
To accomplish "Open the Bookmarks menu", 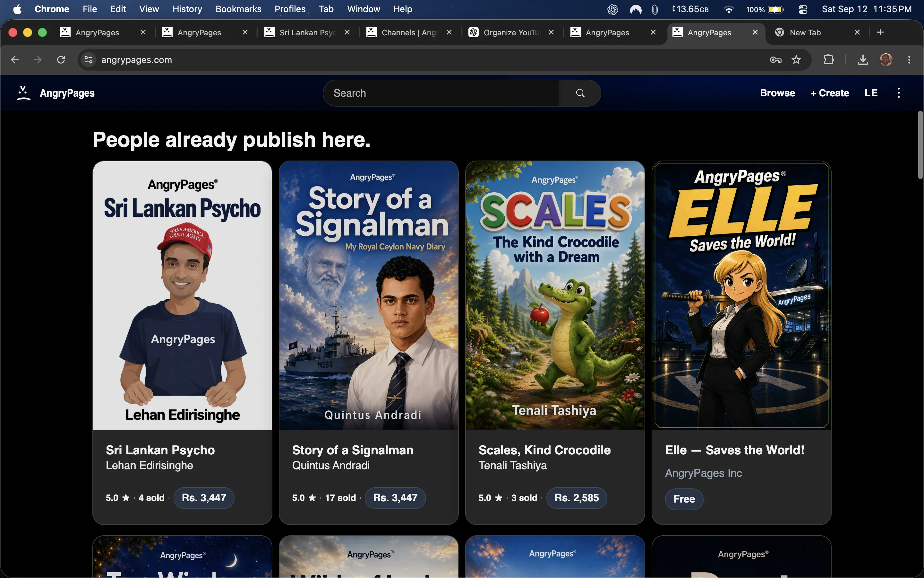I will (x=238, y=9).
